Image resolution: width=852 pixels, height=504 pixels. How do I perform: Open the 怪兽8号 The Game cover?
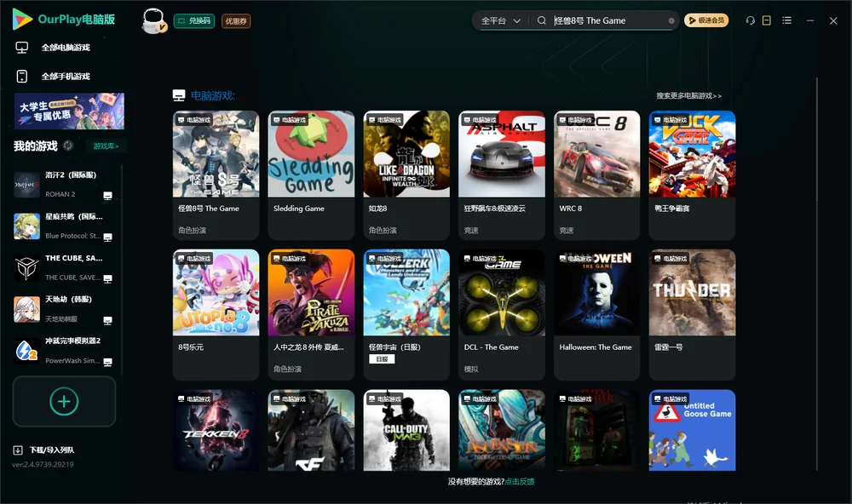(x=216, y=154)
